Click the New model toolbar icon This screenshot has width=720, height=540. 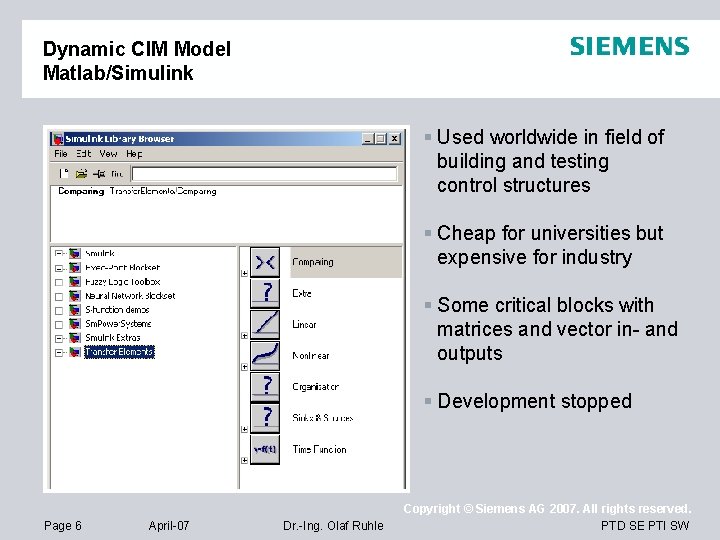(x=63, y=174)
